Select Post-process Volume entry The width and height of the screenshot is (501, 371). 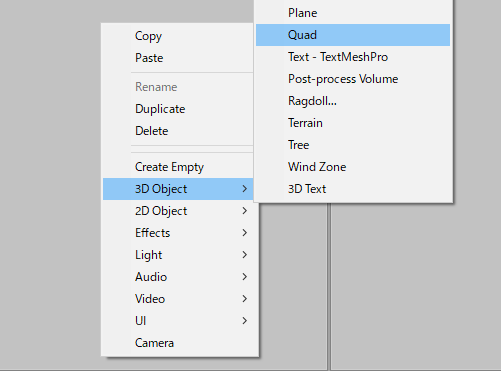pos(353,79)
